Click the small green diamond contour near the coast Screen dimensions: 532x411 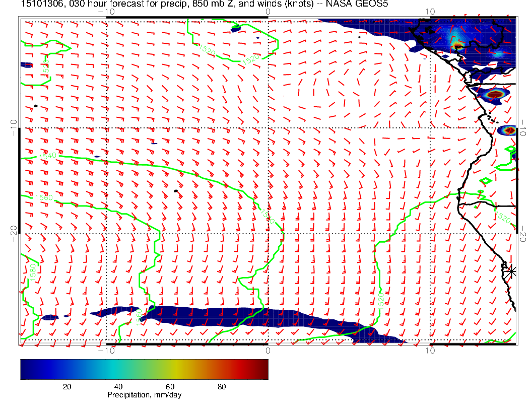click(x=486, y=180)
